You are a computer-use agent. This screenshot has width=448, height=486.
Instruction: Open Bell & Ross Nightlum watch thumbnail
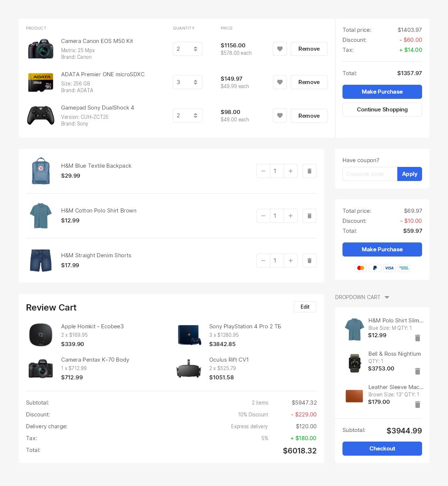coord(354,363)
